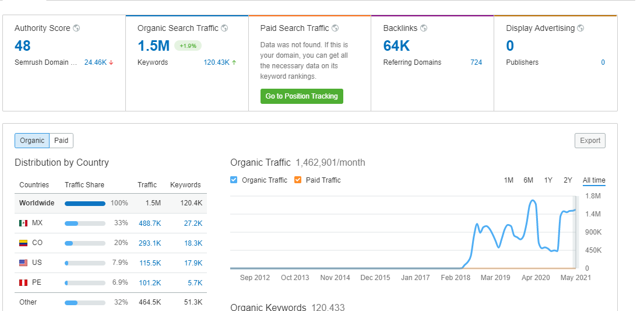Open the 120.43K keywords link
This screenshot has width=644, height=311.
(216, 62)
